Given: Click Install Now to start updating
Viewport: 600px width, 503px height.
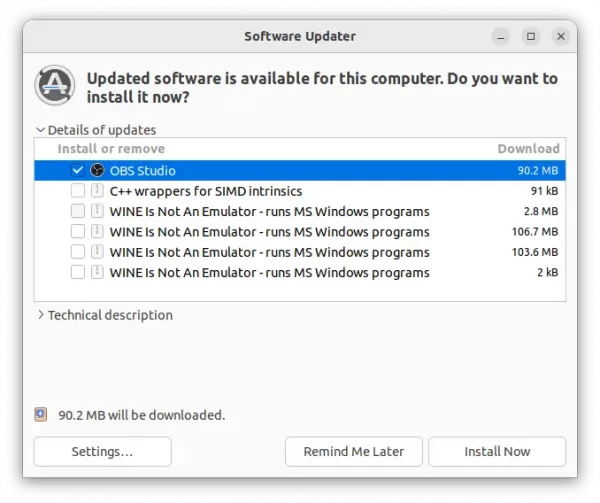Looking at the screenshot, I should coord(497,452).
